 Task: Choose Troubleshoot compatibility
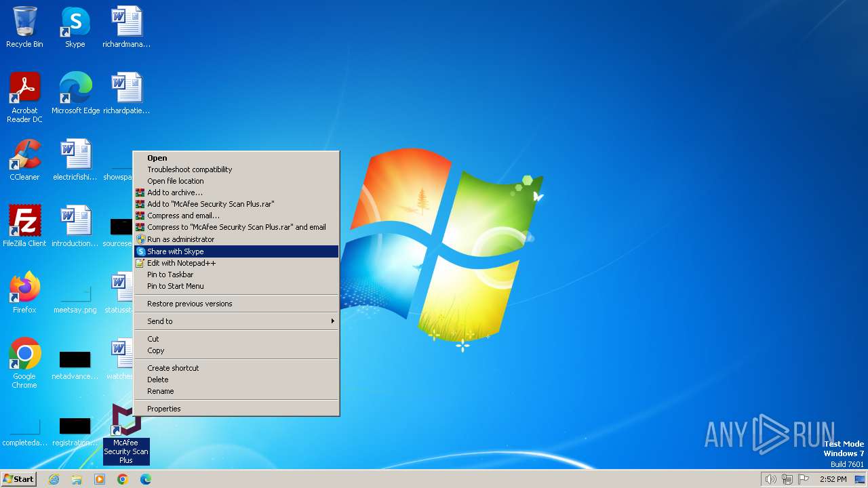pyautogui.click(x=236, y=169)
